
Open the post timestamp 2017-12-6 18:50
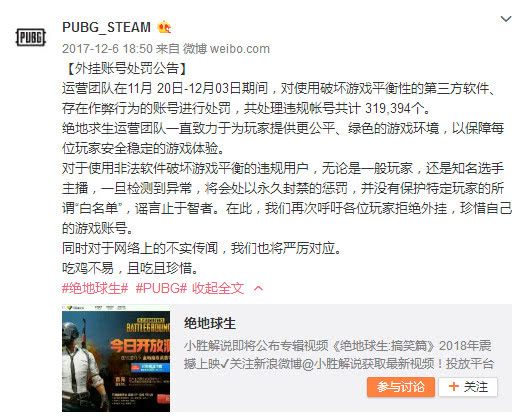tap(107, 49)
